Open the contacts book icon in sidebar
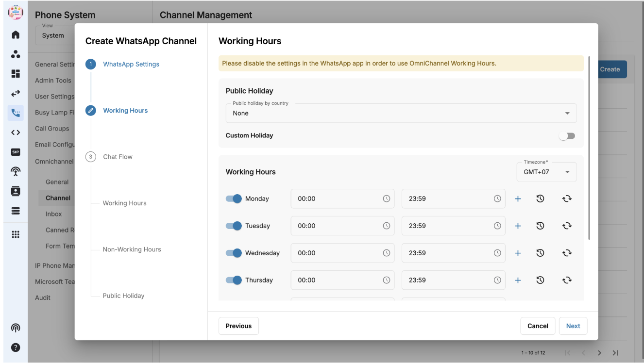Viewport: 644px width, 363px height. (x=16, y=191)
